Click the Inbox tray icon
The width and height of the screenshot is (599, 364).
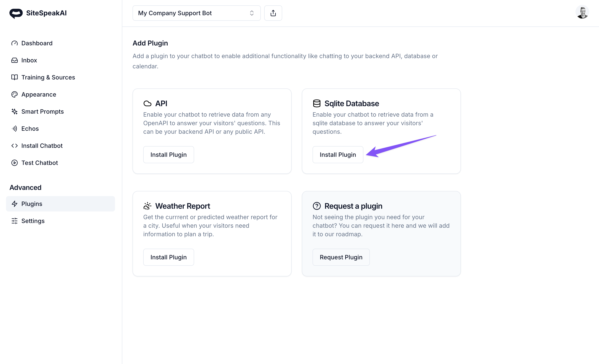point(15,60)
